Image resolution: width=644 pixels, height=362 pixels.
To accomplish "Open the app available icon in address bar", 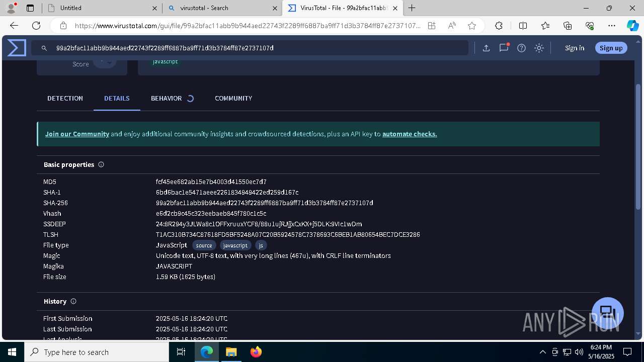I will point(432,26).
